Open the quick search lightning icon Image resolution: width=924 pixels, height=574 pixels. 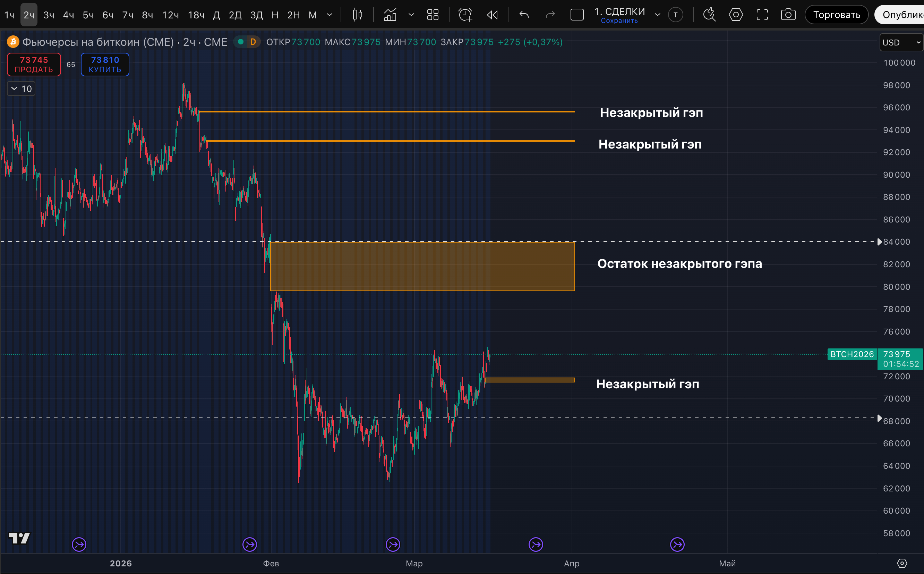pyautogui.click(x=709, y=15)
